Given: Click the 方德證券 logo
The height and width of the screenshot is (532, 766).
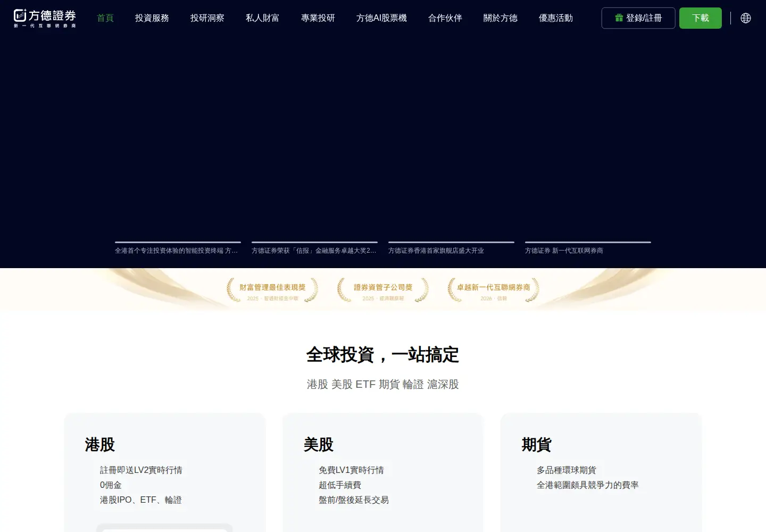Looking at the screenshot, I should tap(45, 18).
